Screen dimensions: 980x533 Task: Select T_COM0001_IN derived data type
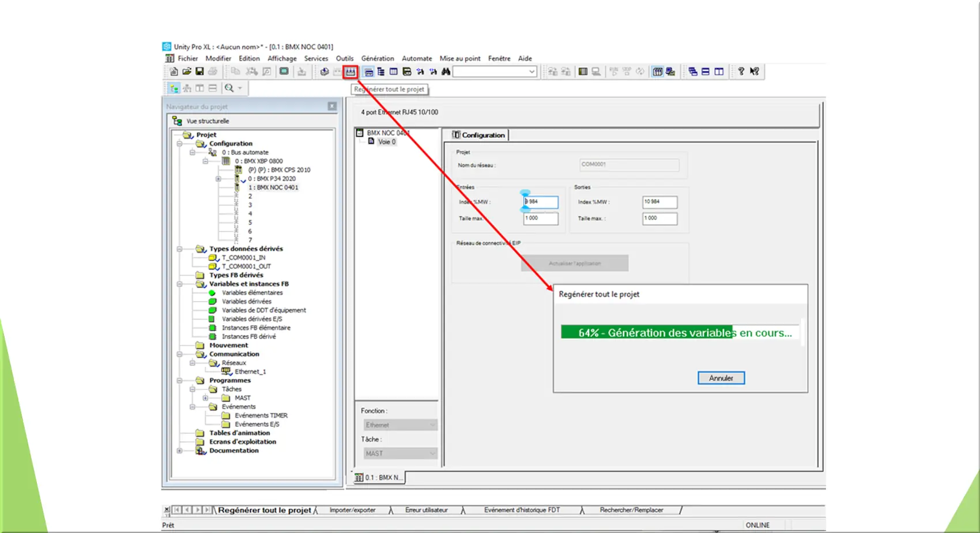[243, 258]
